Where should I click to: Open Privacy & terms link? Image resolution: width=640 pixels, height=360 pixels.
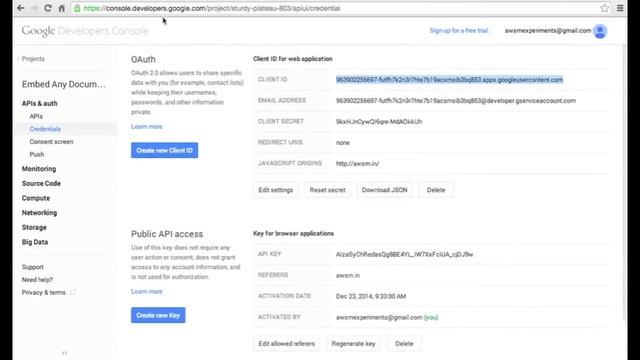(44, 292)
